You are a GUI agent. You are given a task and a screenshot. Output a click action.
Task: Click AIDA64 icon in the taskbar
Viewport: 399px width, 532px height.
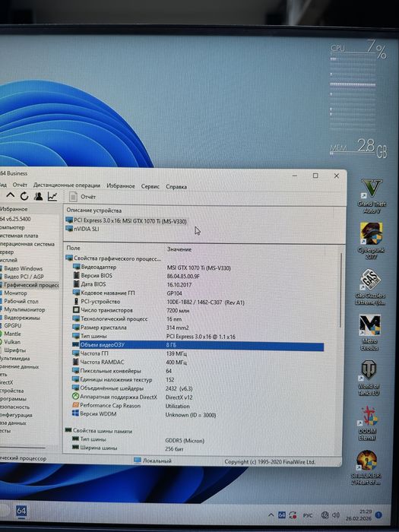click(x=21, y=511)
